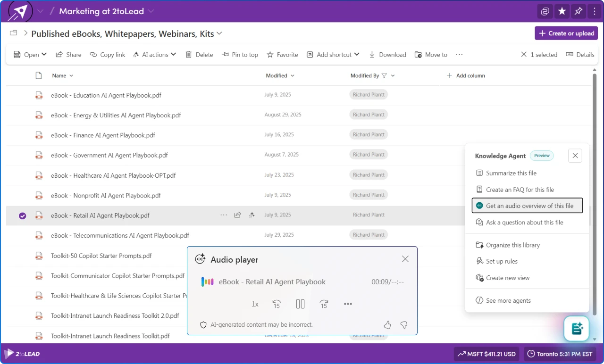
Task: Delete the selected file
Action: click(199, 55)
